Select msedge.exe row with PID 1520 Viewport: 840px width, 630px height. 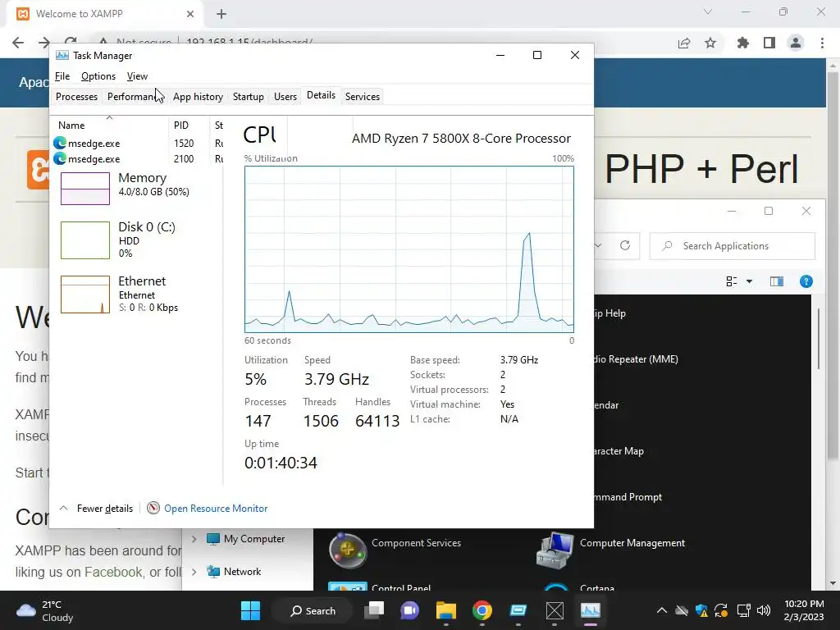138,143
